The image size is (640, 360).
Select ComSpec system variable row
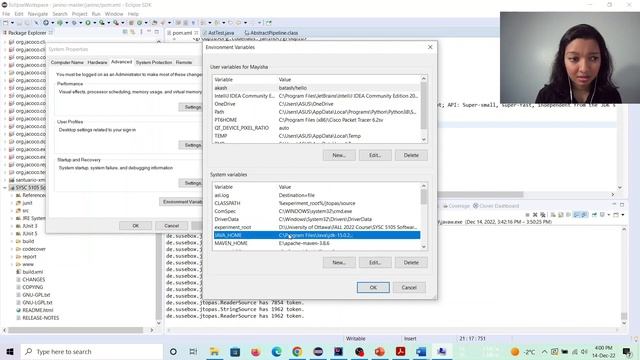pyautogui.click(x=317, y=211)
